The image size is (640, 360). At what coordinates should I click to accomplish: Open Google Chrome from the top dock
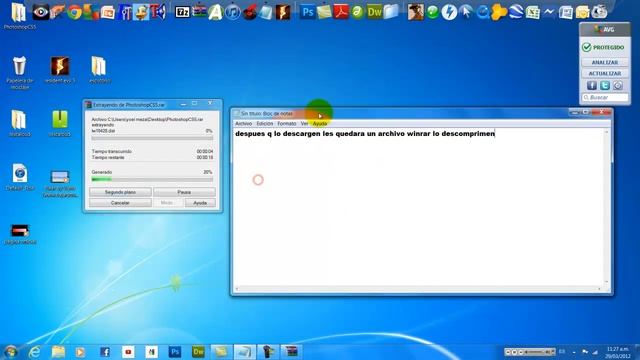(74, 12)
